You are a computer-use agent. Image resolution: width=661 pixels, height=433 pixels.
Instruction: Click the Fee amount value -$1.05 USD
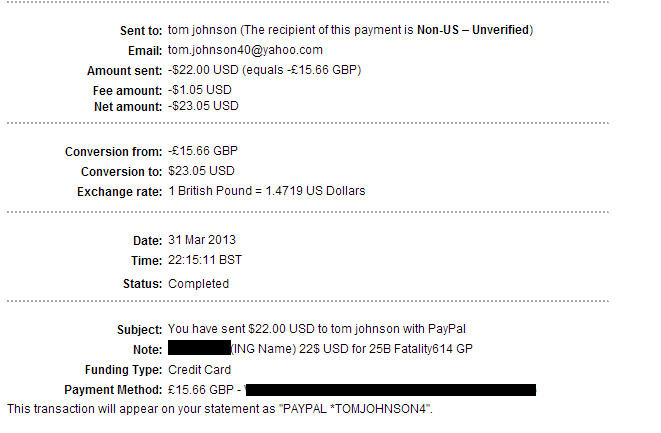pos(200,90)
